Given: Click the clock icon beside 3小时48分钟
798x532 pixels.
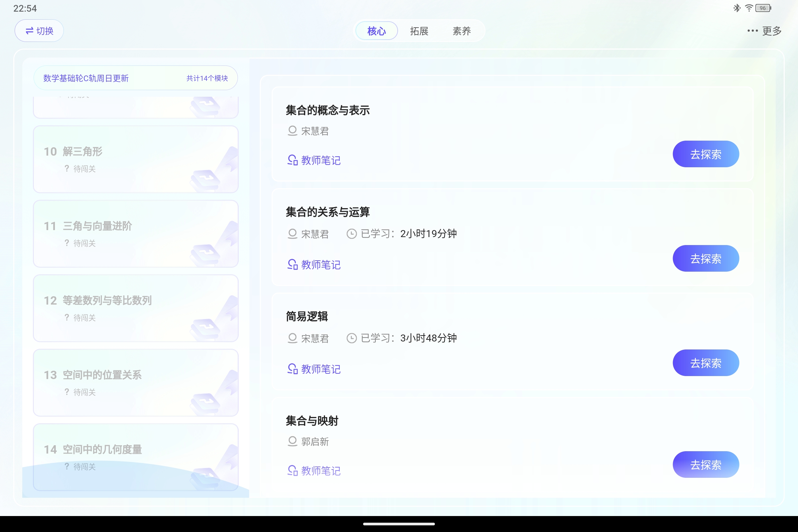Looking at the screenshot, I should 351,338.
